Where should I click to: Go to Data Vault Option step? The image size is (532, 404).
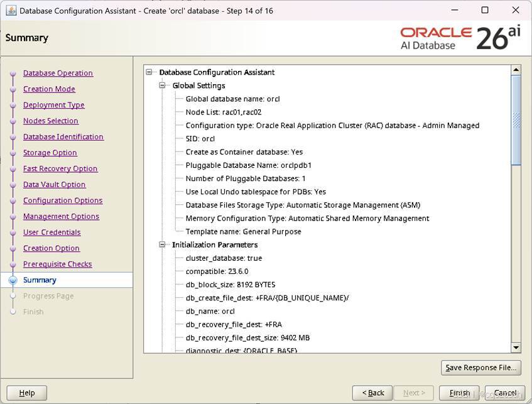click(54, 185)
